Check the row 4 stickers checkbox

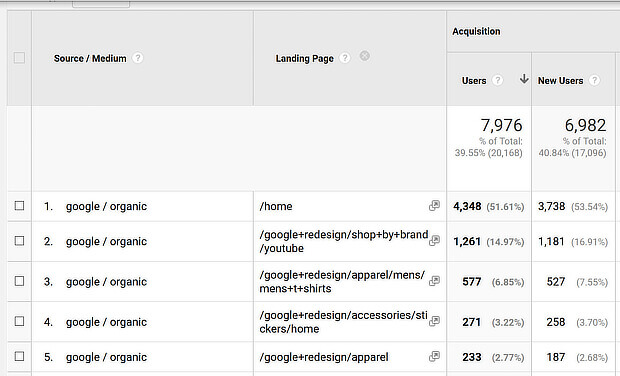19,321
